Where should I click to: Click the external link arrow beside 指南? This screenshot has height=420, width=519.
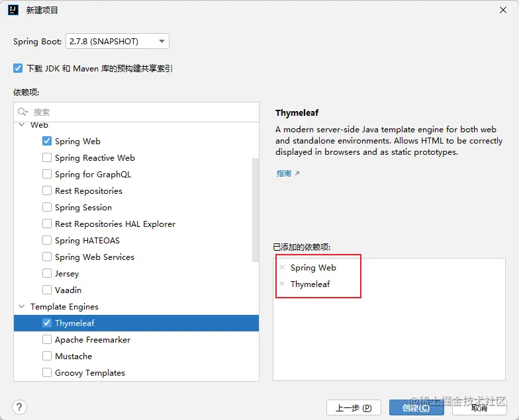(297, 173)
